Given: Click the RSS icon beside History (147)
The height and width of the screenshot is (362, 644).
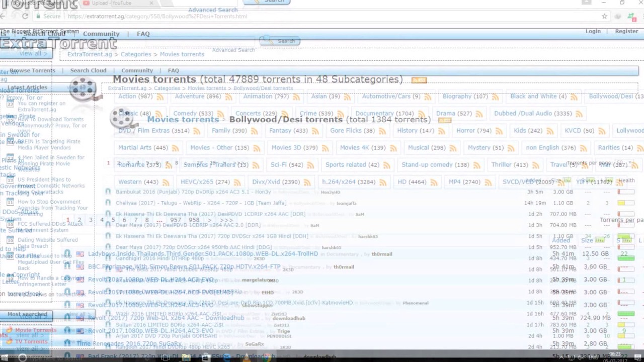Looking at the screenshot, I should [x=442, y=131].
